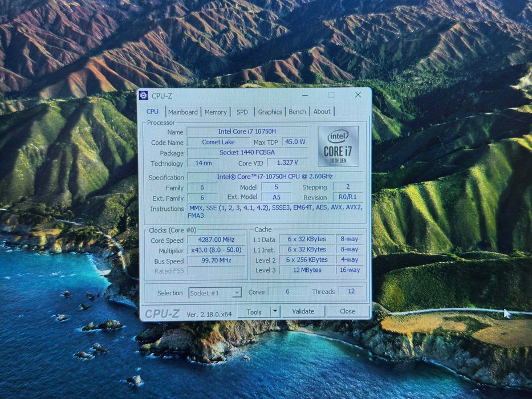This screenshot has width=532, height=399.
Task: Click the Bus Speed value 99.70 MHz
Action: tap(216, 260)
